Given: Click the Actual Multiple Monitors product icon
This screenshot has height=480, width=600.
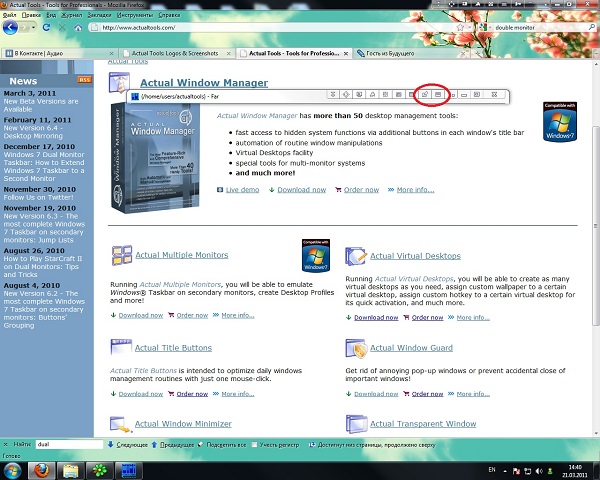Looking at the screenshot, I should [121, 255].
